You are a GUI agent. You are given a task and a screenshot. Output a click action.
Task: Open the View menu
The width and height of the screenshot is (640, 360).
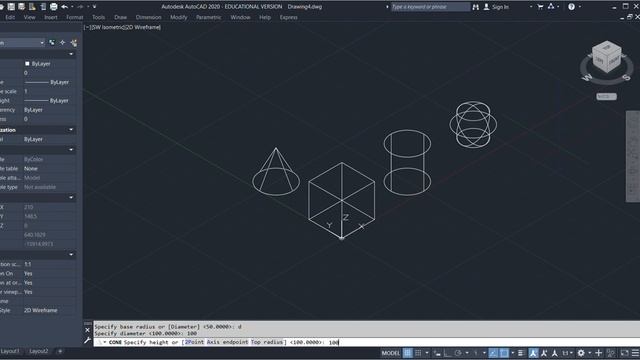click(29, 18)
